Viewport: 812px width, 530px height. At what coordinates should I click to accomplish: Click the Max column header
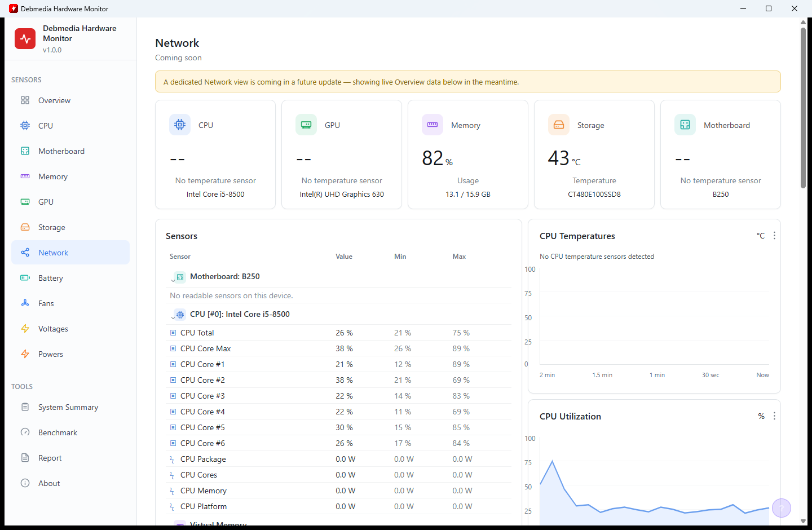coord(459,257)
